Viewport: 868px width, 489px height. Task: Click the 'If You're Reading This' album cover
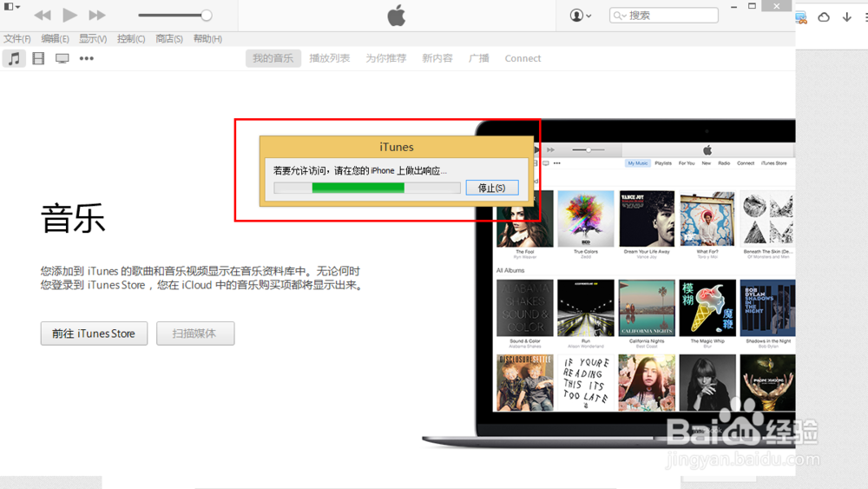[586, 383]
